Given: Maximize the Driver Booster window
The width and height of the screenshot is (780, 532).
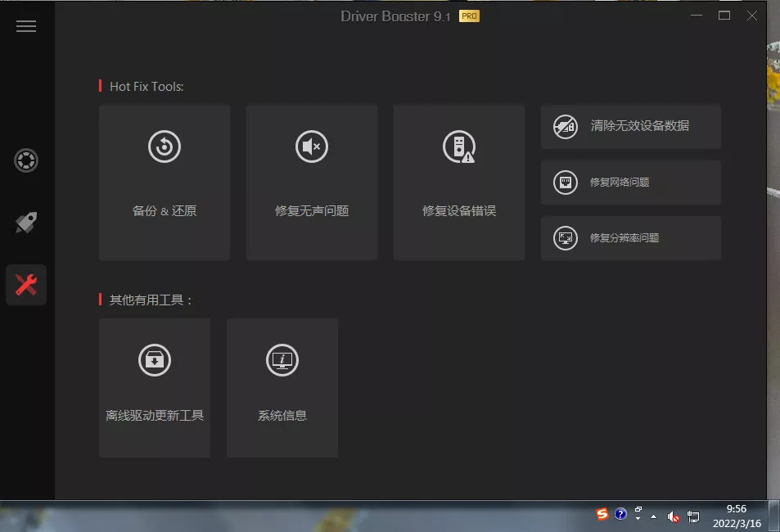Looking at the screenshot, I should pyautogui.click(x=724, y=16).
